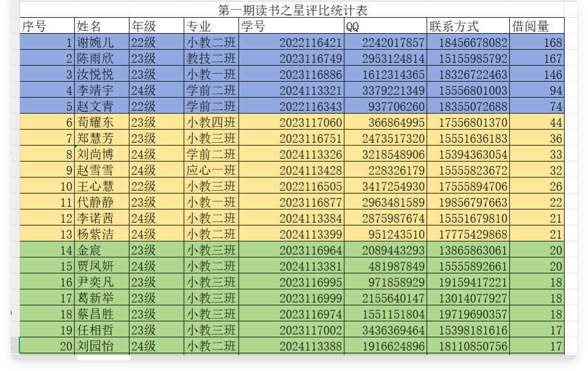This screenshot has height=371, width=588.
Task: Click the 学号 column header cell
Action: tap(291, 26)
